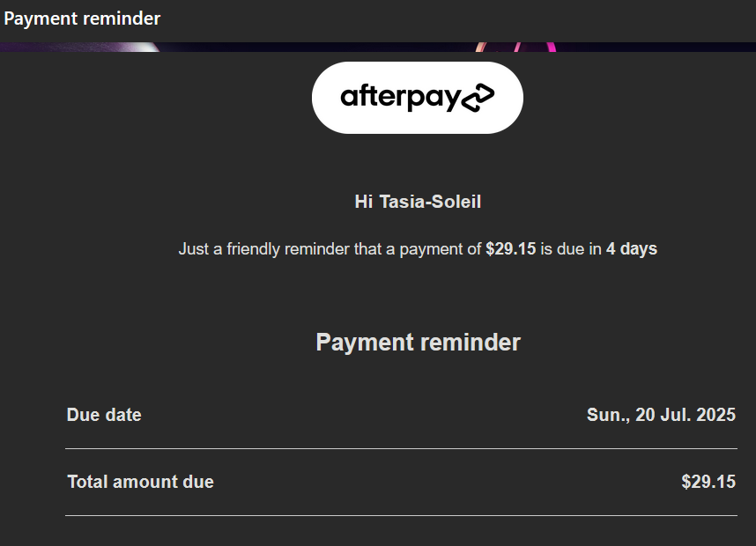Click the word "payment" in reminder sentence

pos(431,248)
